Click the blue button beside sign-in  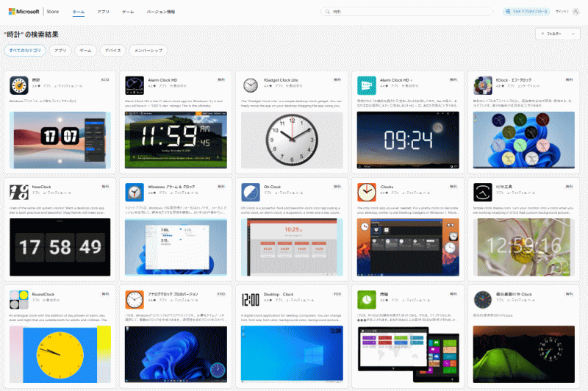[x=526, y=12]
